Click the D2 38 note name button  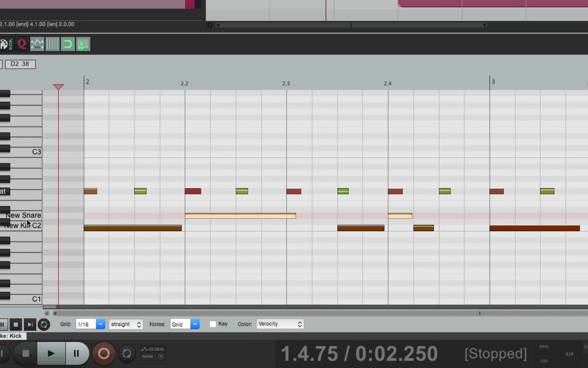(20, 64)
